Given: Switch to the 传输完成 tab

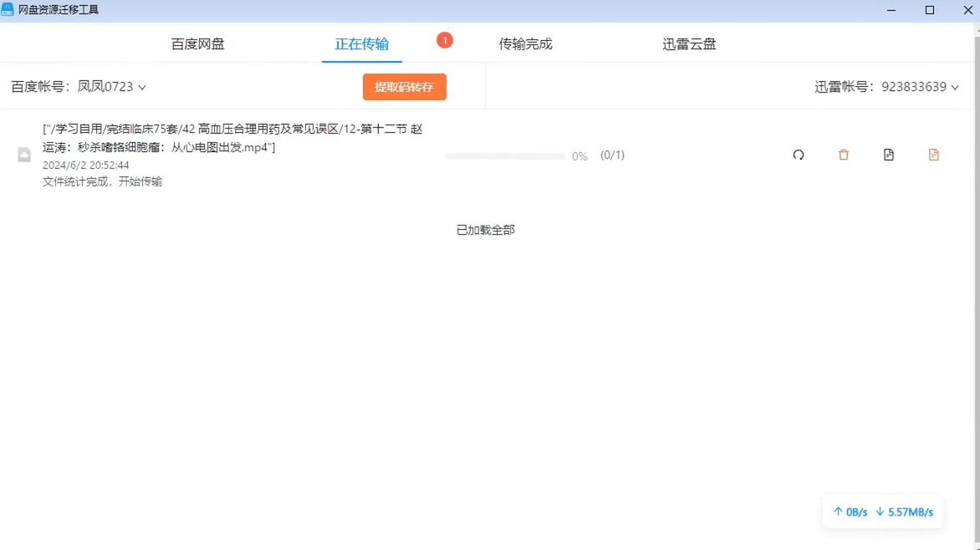Looking at the screenshot, I should 525,43.
